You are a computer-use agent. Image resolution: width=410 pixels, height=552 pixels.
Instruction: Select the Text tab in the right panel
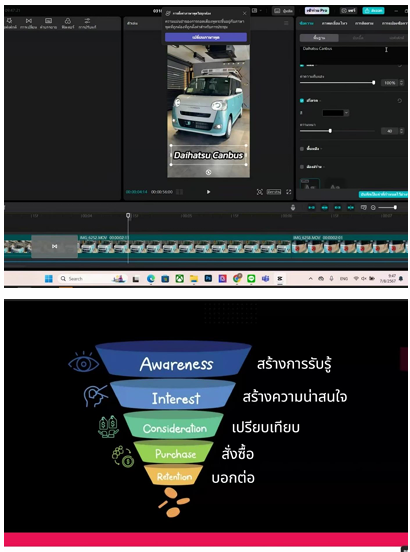click(x=306, y=23)
